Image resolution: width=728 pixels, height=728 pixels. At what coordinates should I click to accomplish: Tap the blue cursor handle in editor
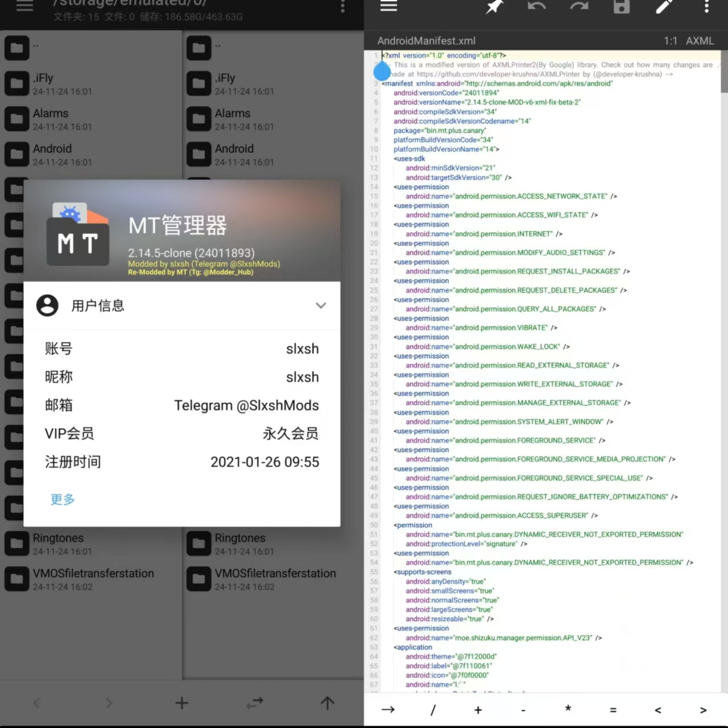click(x=382, y=70)
